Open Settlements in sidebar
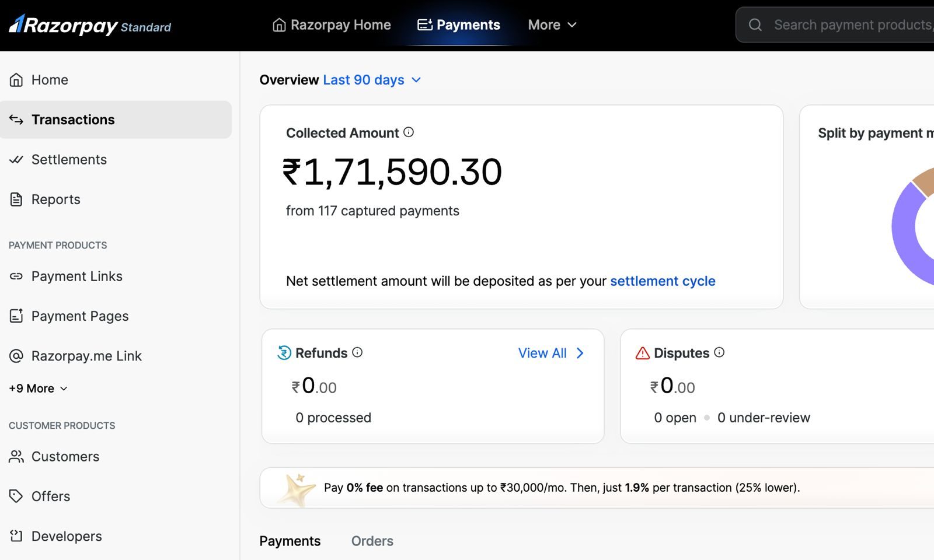Screen dimensions: 934x560 click(116, 159)
